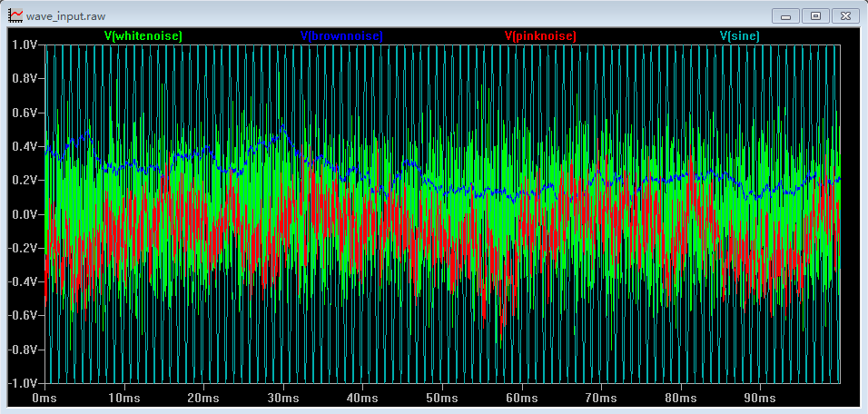Click the 60ms time axis label

coord(522,399)
